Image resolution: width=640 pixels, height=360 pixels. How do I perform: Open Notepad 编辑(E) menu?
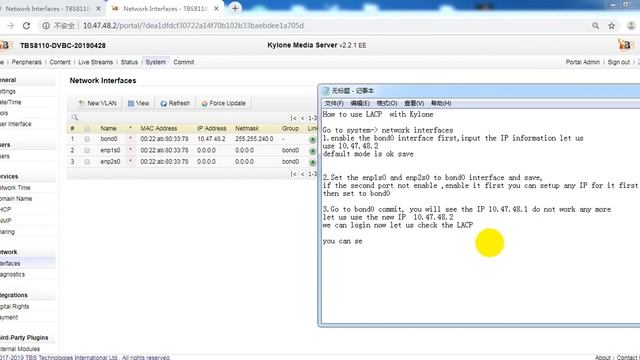coord(360,103)
